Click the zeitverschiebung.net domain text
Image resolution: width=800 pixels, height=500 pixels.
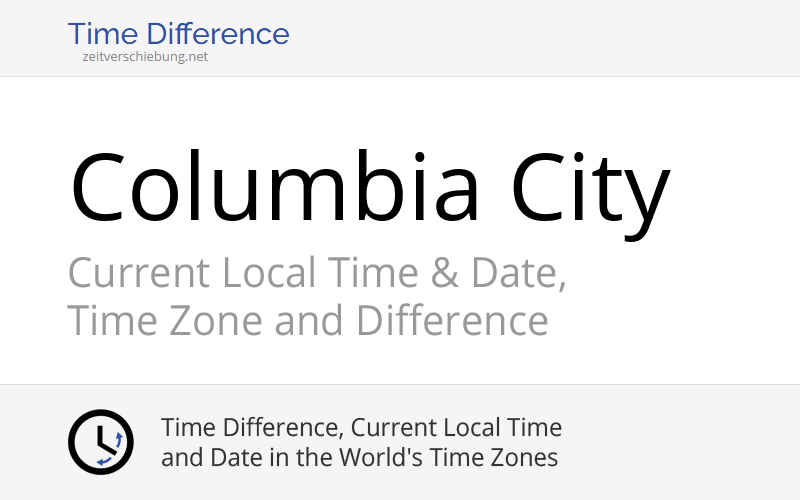coord(145,57)
